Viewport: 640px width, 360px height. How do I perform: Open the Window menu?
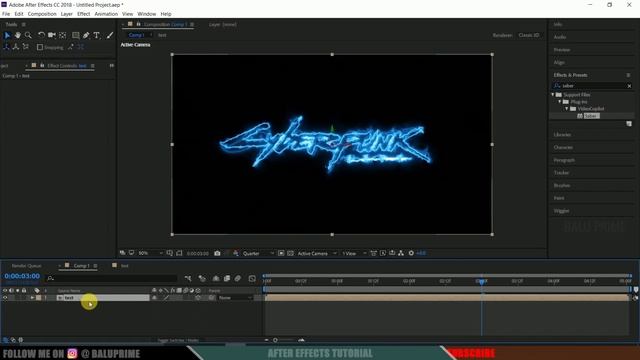click(147, 14)
